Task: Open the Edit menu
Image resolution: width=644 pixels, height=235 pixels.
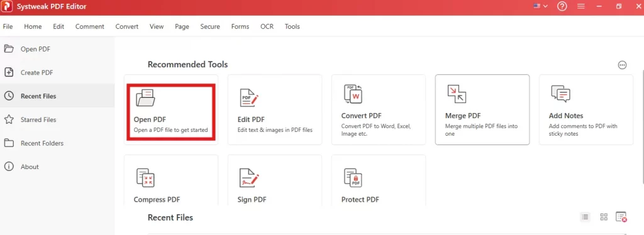Action: point(58,26)
